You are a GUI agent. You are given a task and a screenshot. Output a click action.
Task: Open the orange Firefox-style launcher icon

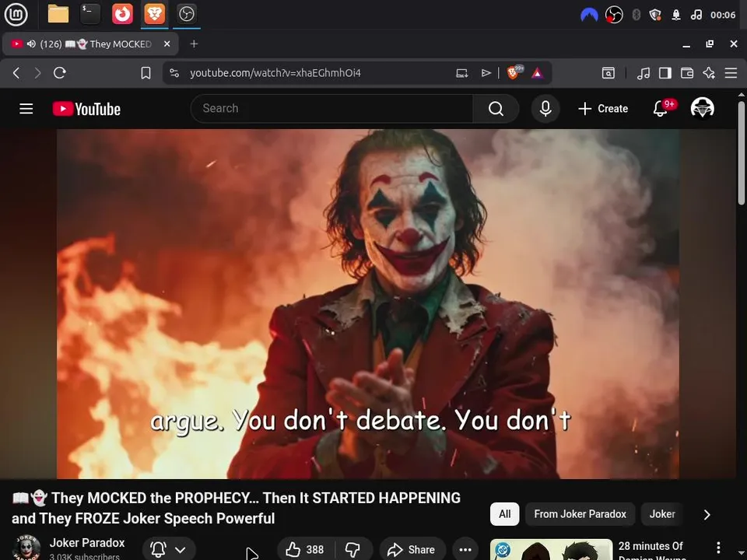click(x=122, y=14)
